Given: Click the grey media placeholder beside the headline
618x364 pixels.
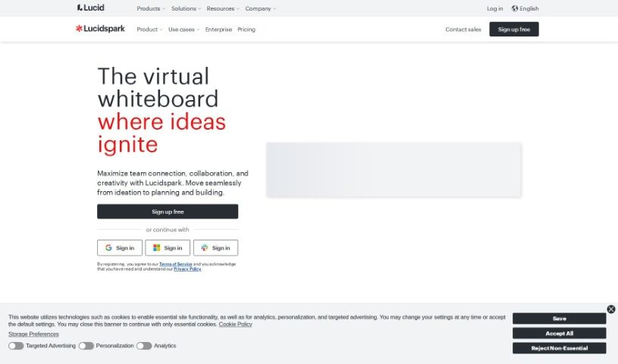Looking at the screenshot, I should [394, 170].
